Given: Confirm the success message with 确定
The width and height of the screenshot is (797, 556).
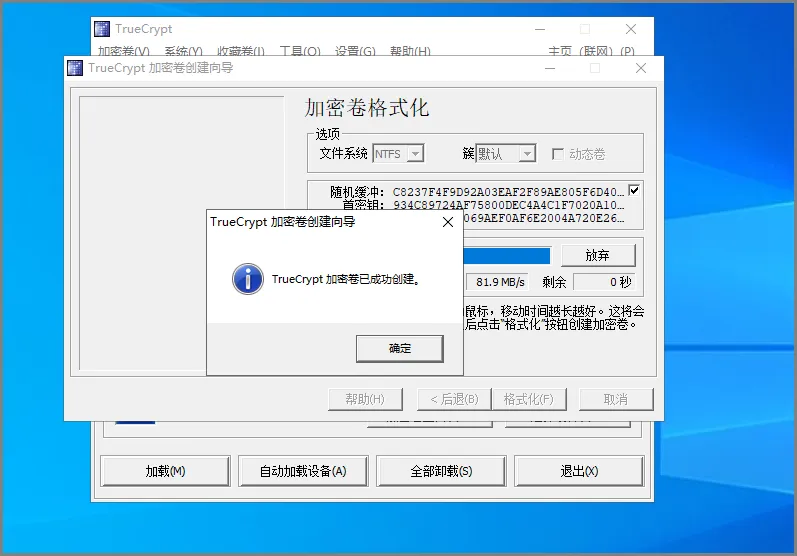Looking at the screenshot, I should 400,349.
